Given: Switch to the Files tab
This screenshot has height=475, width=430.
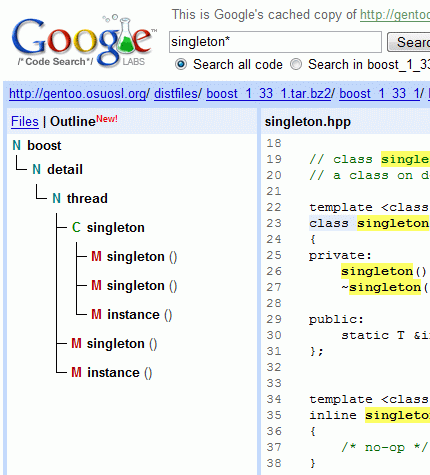Looking at the screenshot, I should (x=25, y=121).
